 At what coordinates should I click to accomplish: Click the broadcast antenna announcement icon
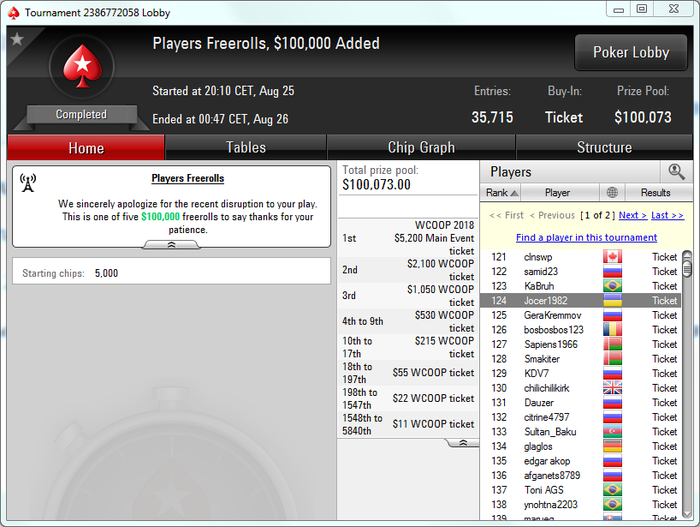[x=28, y=183]
